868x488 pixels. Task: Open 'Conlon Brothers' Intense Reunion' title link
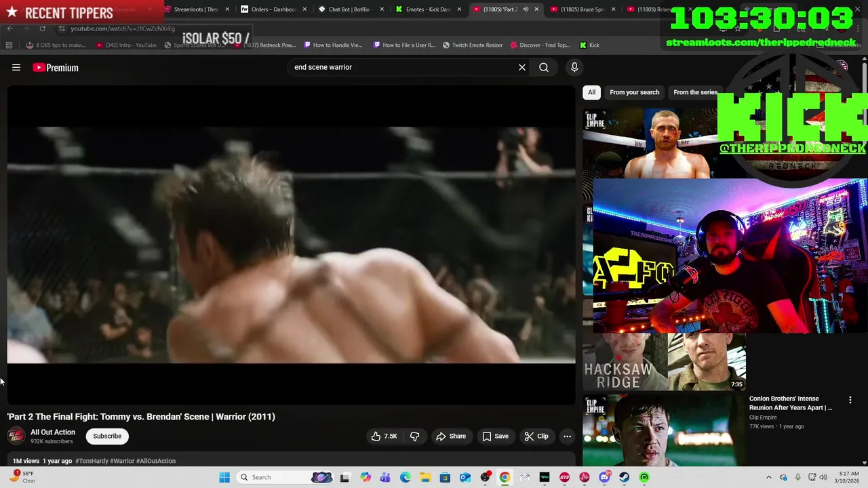(x=791, y=403)
